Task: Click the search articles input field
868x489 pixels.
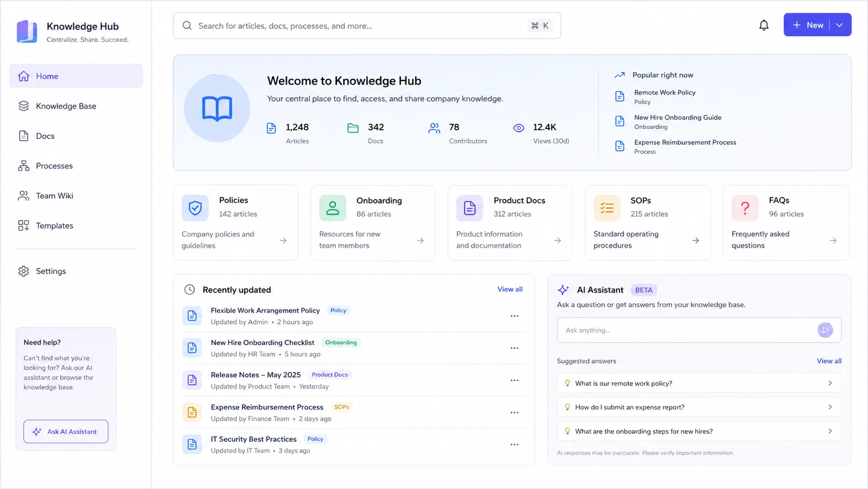Action: click(367, 25)
